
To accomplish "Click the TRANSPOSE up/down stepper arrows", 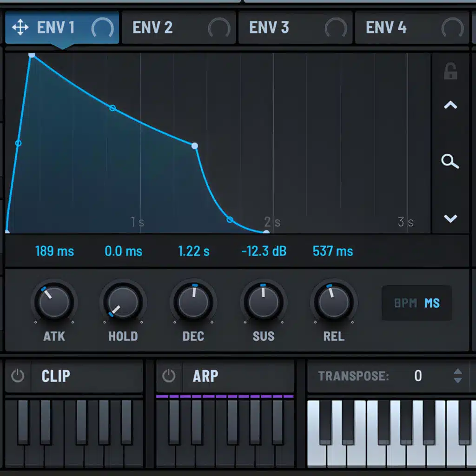I will pos(458,376).
